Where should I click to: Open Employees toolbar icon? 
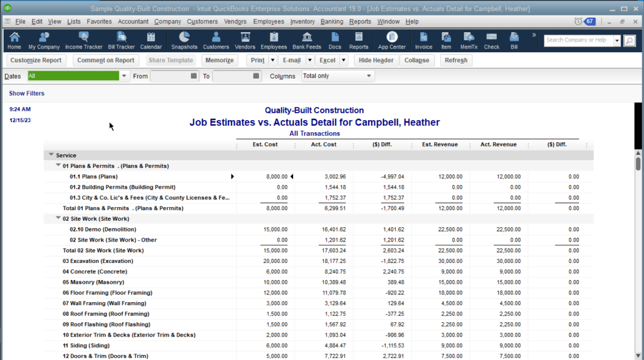point(274,41)
